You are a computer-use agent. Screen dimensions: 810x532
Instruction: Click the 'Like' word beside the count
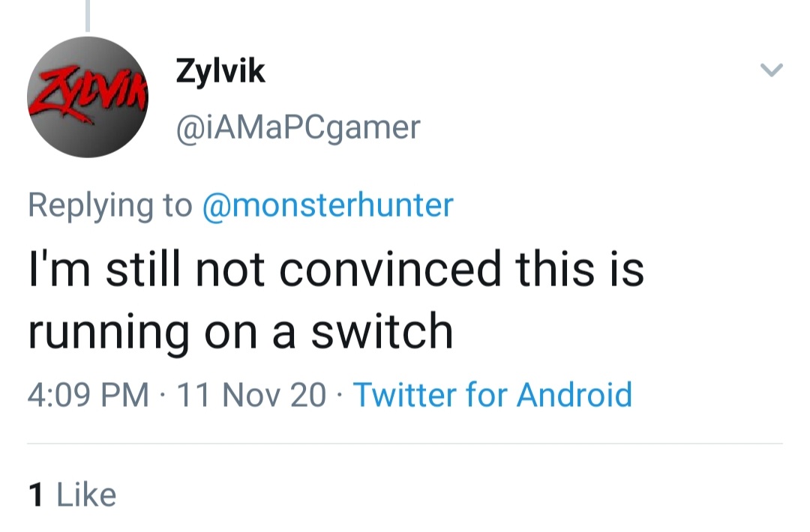click(86, 495)
